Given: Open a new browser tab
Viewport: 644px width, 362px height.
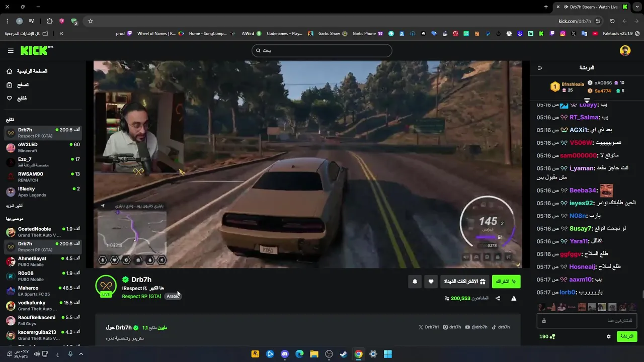Looking at the screenshot, I should (546, 7).
